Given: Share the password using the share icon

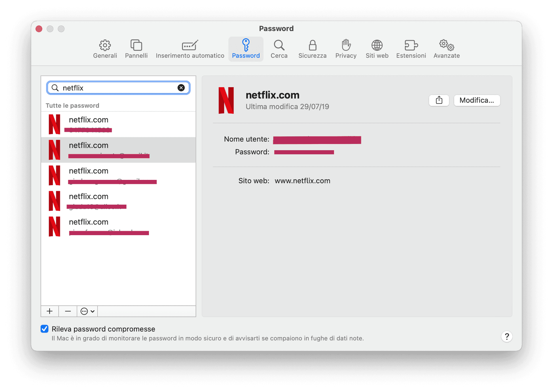Looking at the screenshot, I should [439, 100].
